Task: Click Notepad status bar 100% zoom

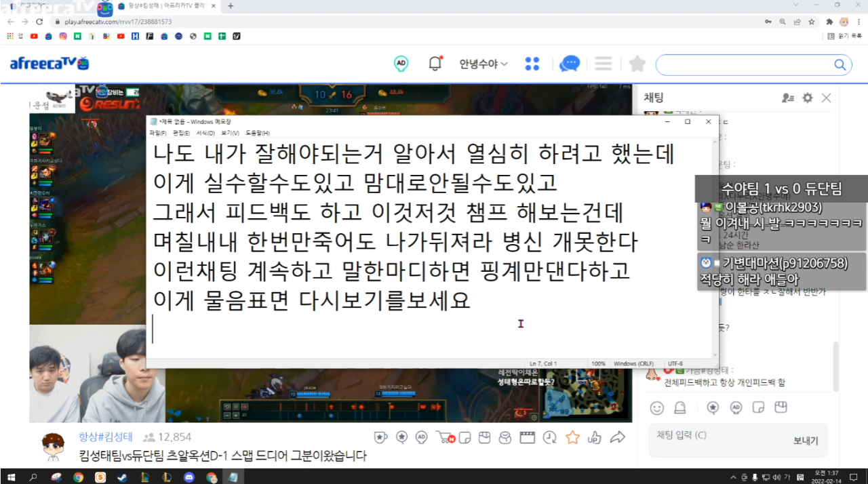Action: tap(598, 363)
